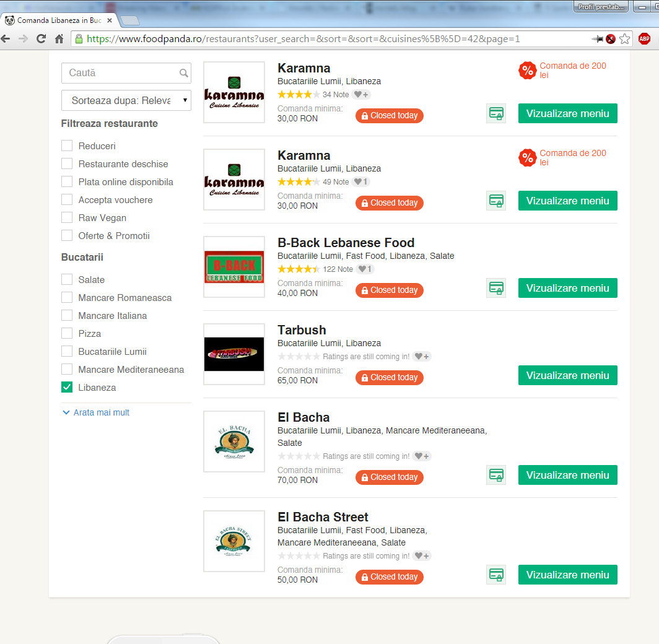Viewport: 659px width, 644px height.
Task: Open the El Bacha Street title link
Action: 323,517
